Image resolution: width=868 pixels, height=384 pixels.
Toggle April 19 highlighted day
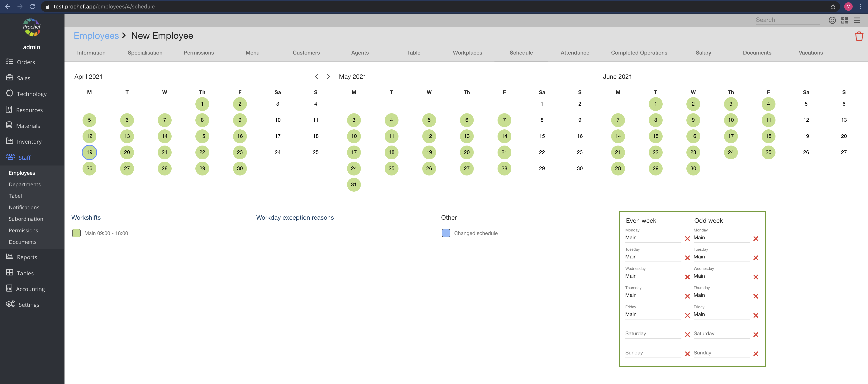coord(89,152)
